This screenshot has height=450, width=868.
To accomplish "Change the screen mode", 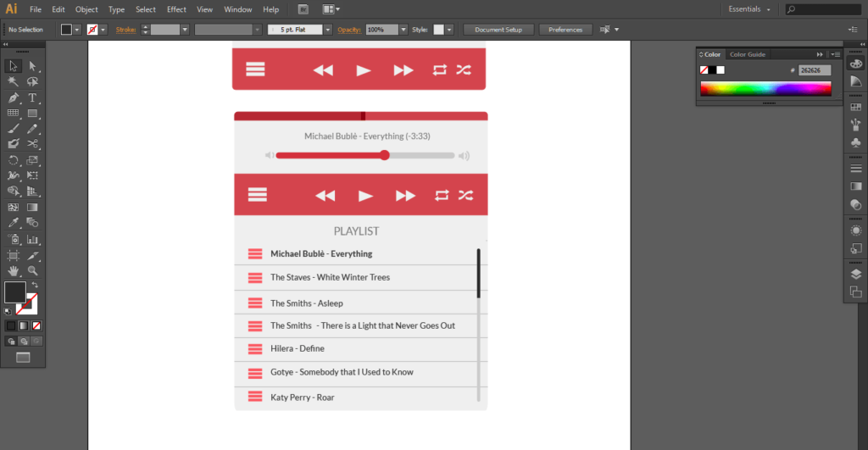I will point(23,358).
